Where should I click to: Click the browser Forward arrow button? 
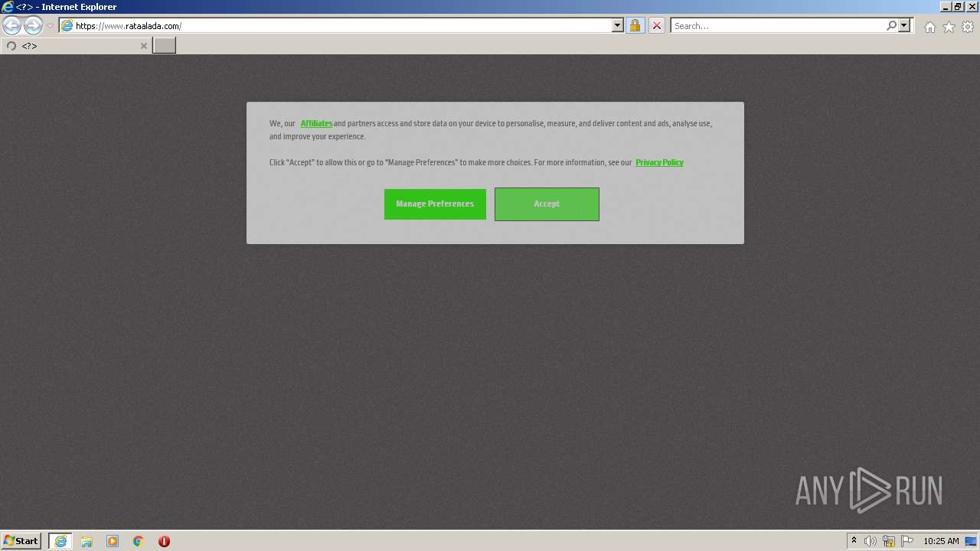pyautogui.click(x=33, y=25)
